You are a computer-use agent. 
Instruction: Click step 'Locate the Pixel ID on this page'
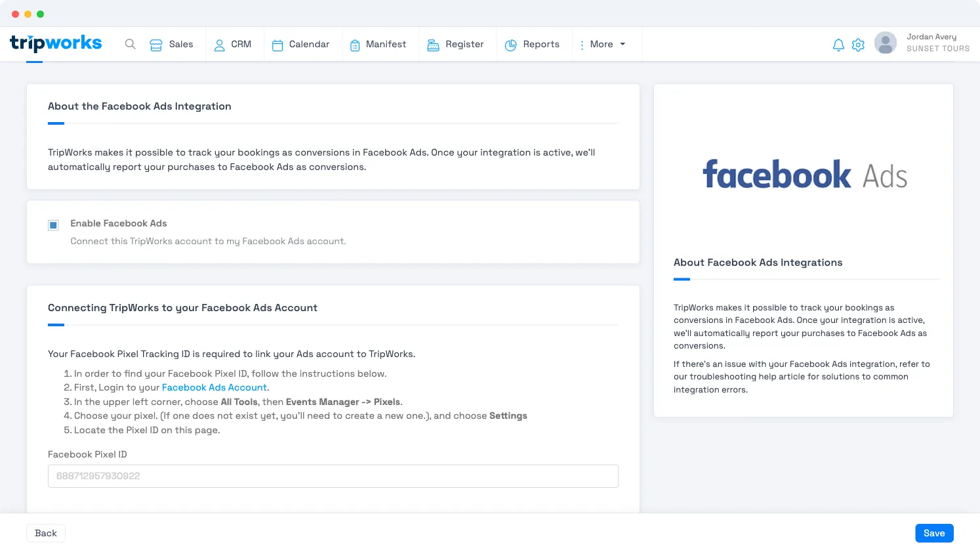click(147, 430)
